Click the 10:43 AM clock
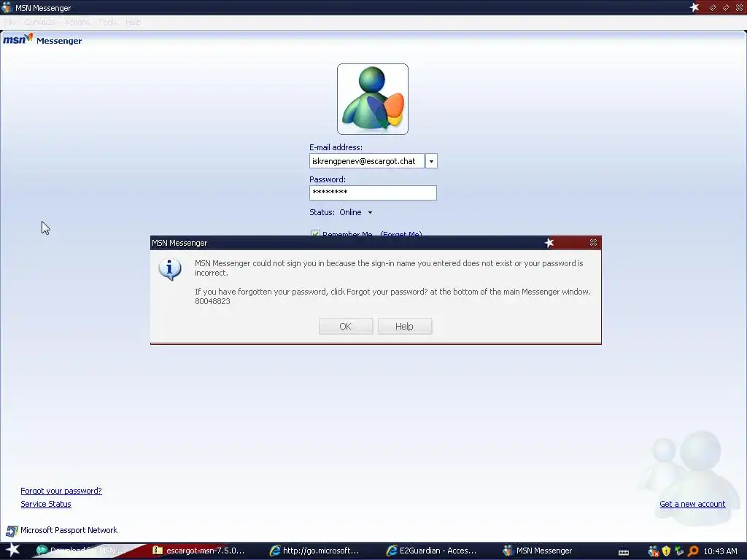 tap(720, 551)
